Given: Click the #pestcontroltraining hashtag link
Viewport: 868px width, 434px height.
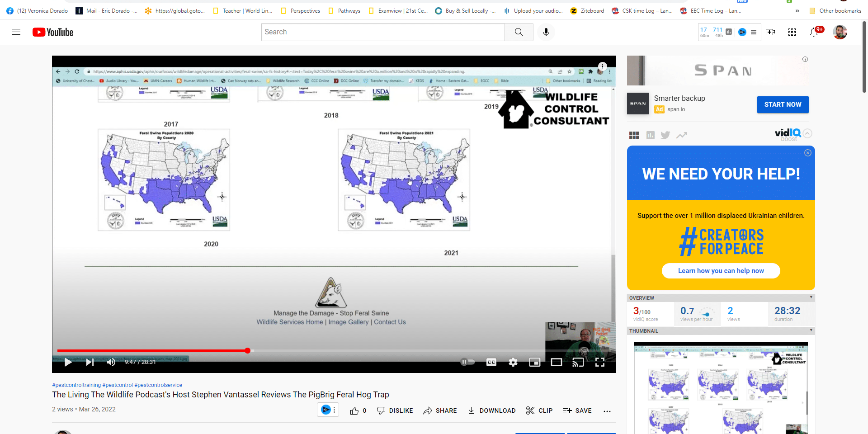Looking at the screenshot, I should (x=76, y=385).
